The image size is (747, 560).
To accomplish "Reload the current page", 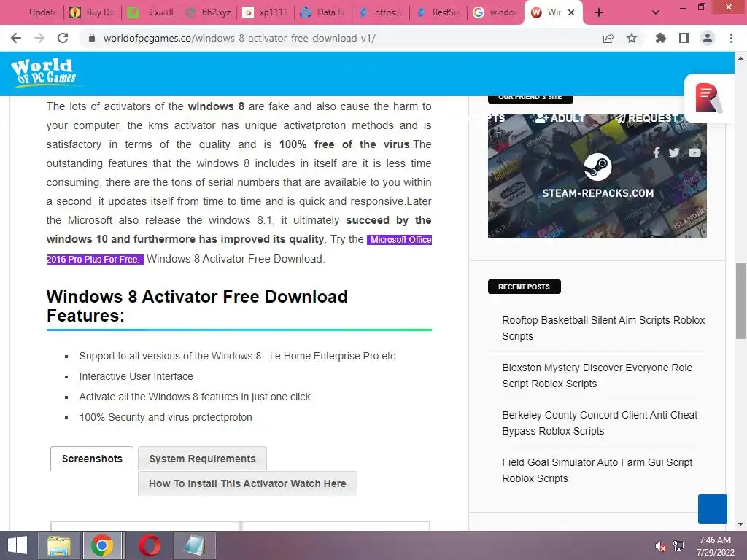I will (x=63, y=38).
